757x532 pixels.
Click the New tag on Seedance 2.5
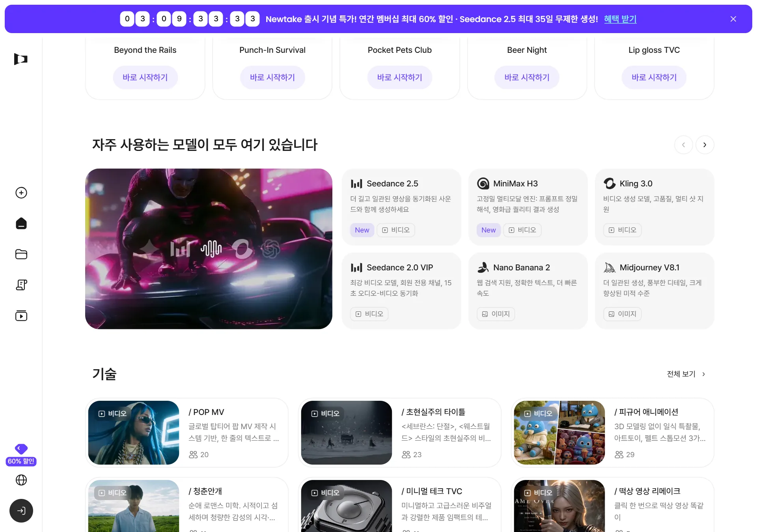point(362,230)
